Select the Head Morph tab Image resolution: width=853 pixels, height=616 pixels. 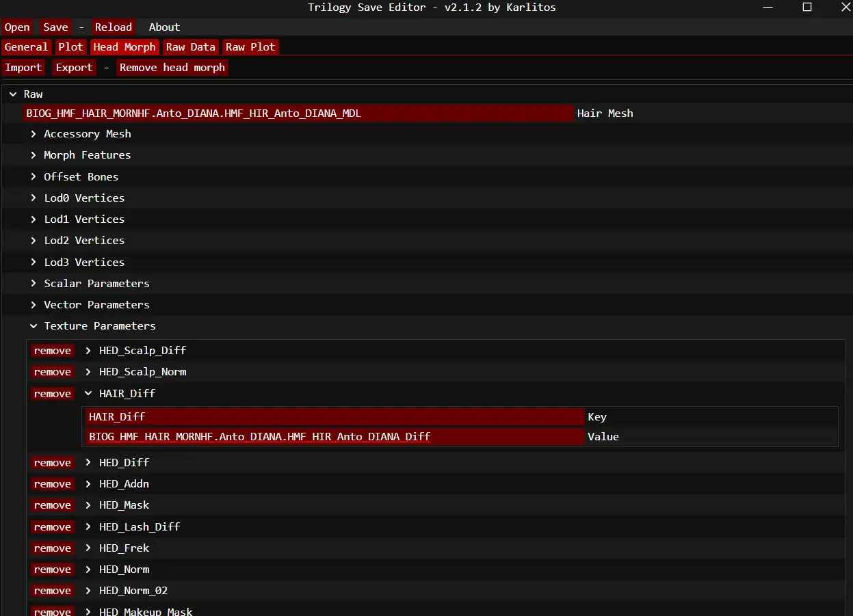tap(124, 47)
